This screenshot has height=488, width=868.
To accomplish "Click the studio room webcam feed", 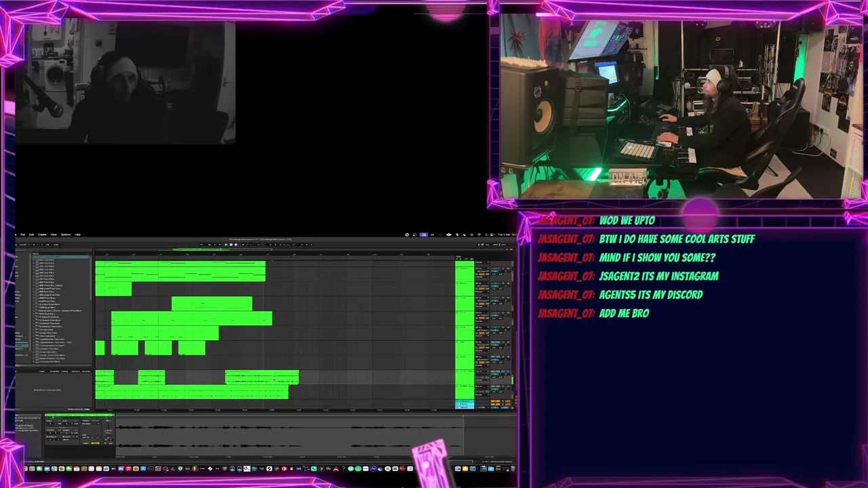I will (682, 108).
